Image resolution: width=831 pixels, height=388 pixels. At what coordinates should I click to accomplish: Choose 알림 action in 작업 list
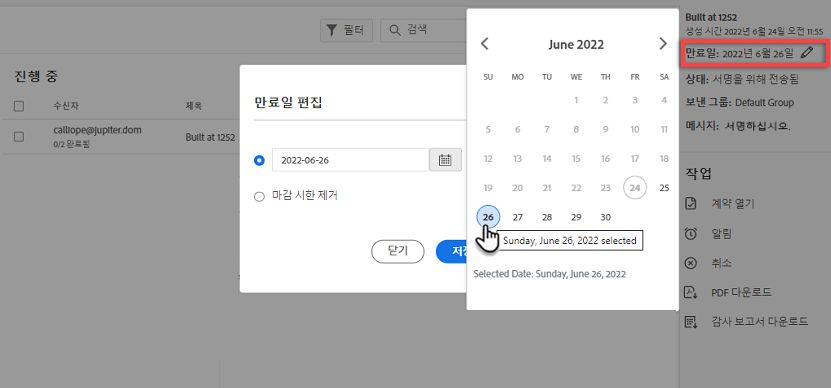[x=722, y=234]
